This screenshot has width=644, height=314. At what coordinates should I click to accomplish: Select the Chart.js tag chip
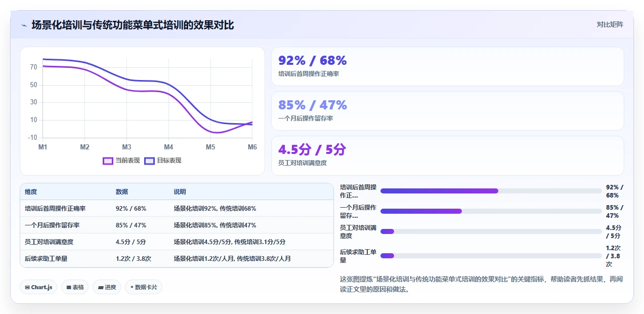click(x=38, y=287)
